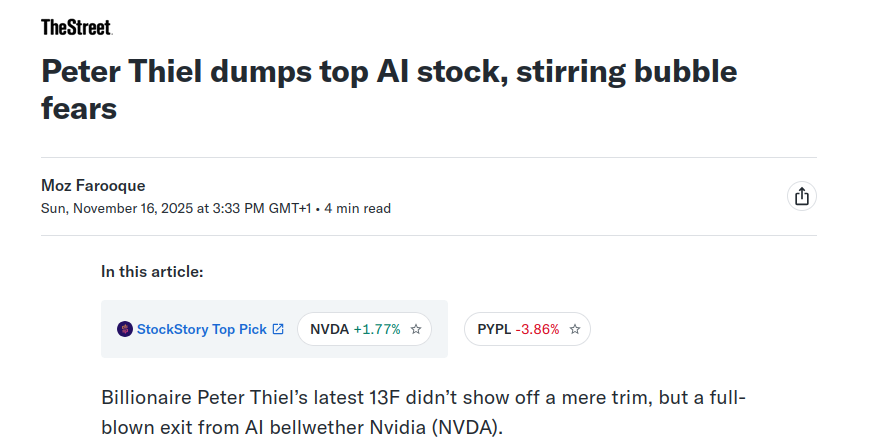Star NVDA to add to watchlist
This screenshot has height=448, width=877.
(x=416, y=329)
